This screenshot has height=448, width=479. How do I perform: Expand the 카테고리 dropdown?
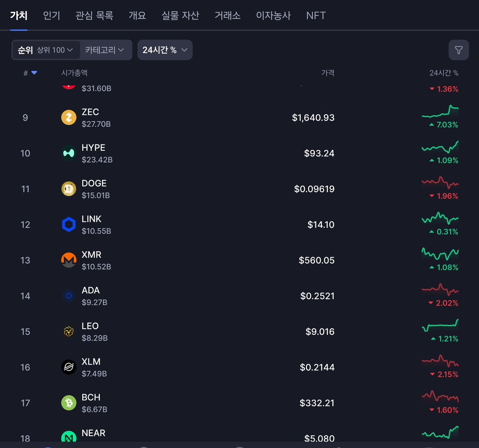pyautogui.click(x=105, y=50)
